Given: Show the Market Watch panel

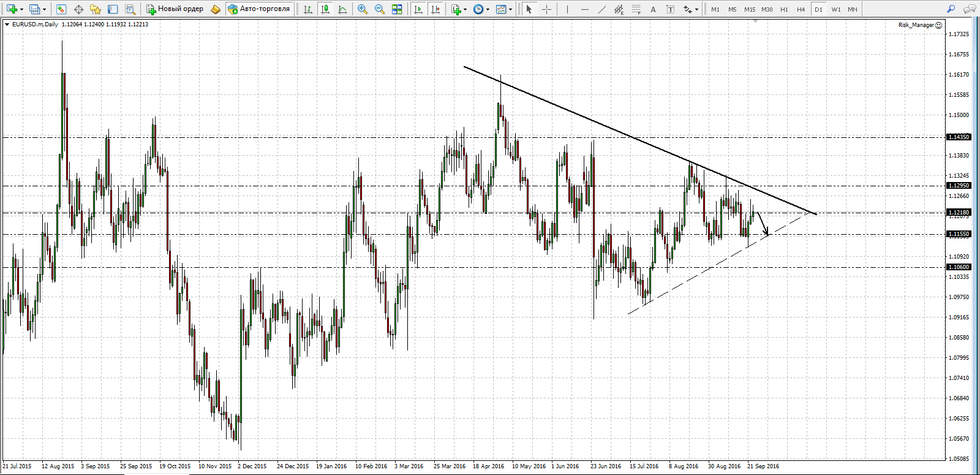Looking at the screenshot, I should pos(61,9).
